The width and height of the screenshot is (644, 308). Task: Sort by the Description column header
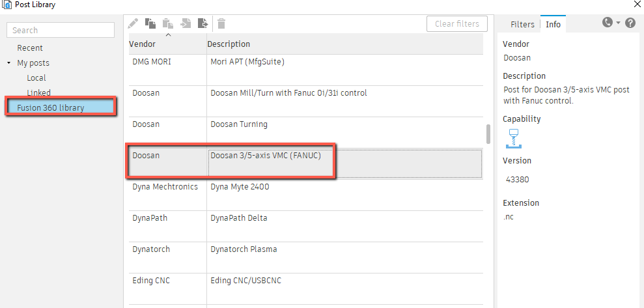229,44
